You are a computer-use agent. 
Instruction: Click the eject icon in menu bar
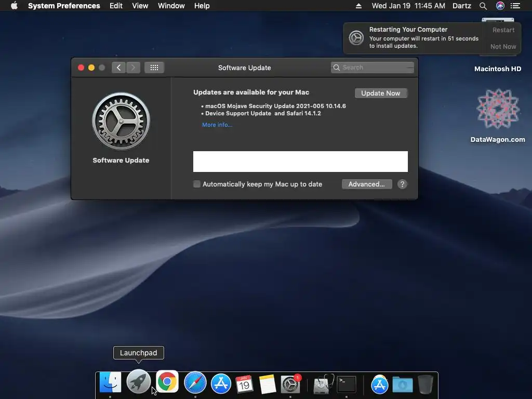pyautogui.click(x=358, y=6)
